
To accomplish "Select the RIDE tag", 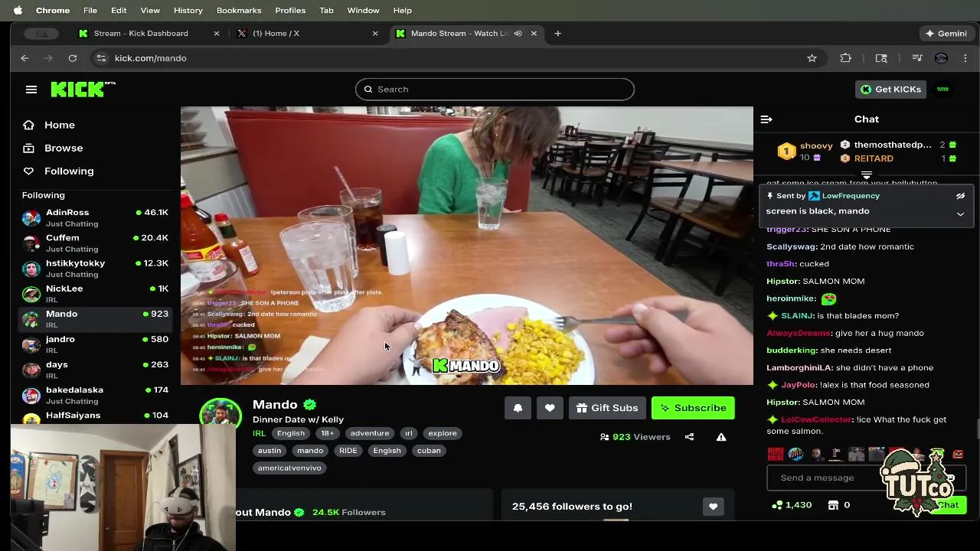I will (348, 451).
